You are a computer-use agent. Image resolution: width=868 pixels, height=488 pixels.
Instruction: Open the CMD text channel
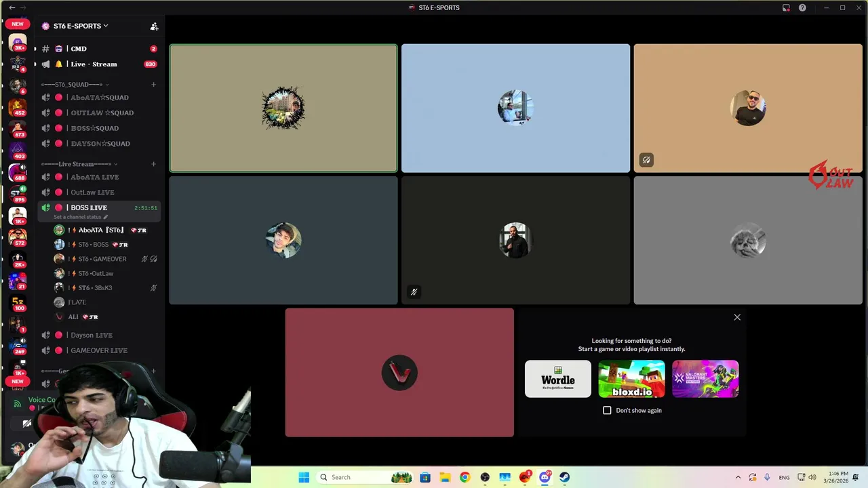click(x=99, y=49)
